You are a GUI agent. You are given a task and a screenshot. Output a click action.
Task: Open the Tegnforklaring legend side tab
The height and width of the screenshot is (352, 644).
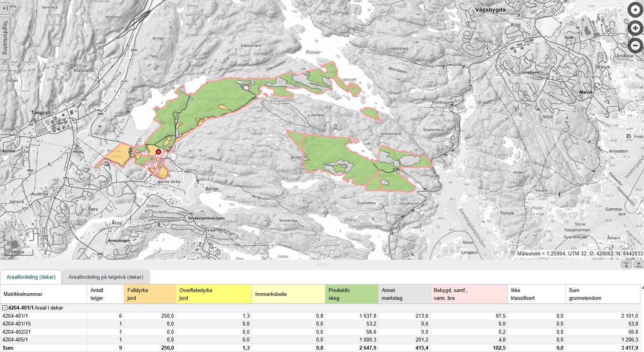click(5, 38)
